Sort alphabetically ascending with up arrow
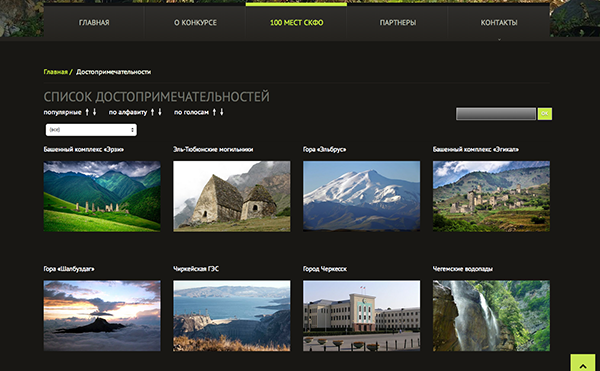The height and width of the screenshot is (371, 600). pos(152,112)
